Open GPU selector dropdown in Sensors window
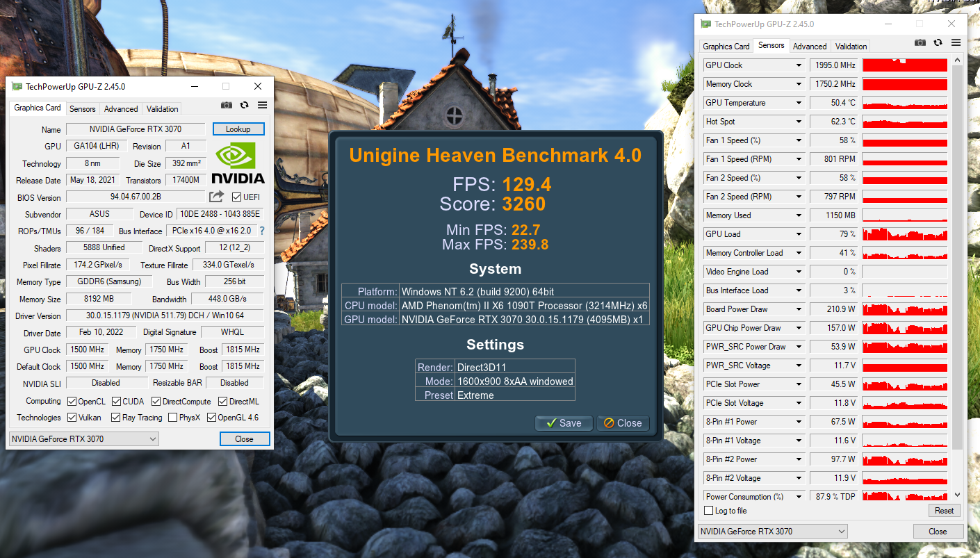The image size is (980, 558). tap(772, 532)
